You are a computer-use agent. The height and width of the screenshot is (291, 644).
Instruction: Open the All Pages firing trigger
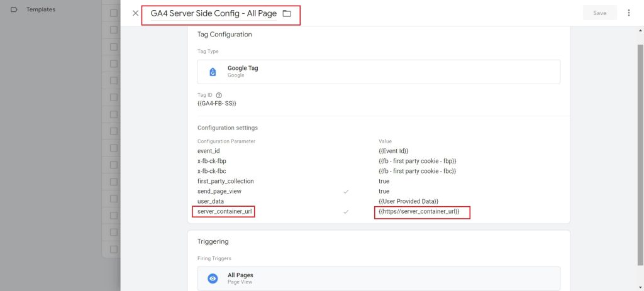coord(379,278)
